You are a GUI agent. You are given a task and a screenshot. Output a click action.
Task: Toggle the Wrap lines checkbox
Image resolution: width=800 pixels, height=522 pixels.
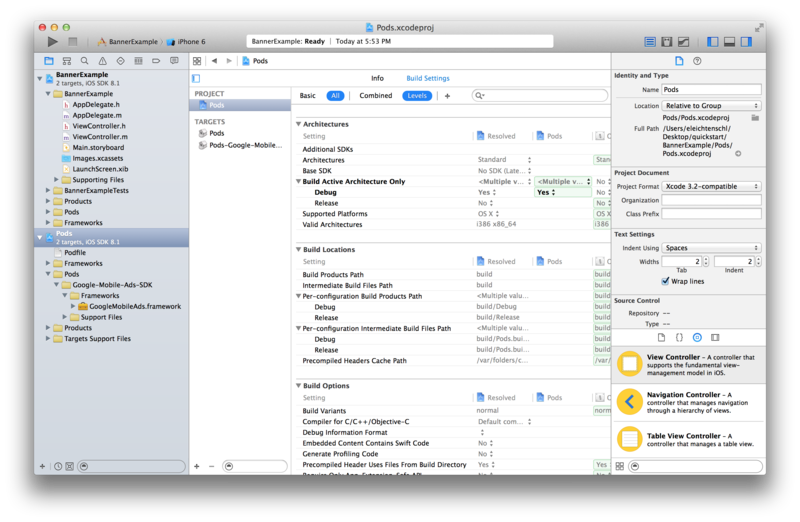click(665, 281)
